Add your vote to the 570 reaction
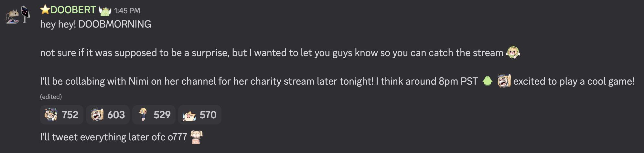Image resolution: width=644 pixels, height=153 pixels. (199, 115)
